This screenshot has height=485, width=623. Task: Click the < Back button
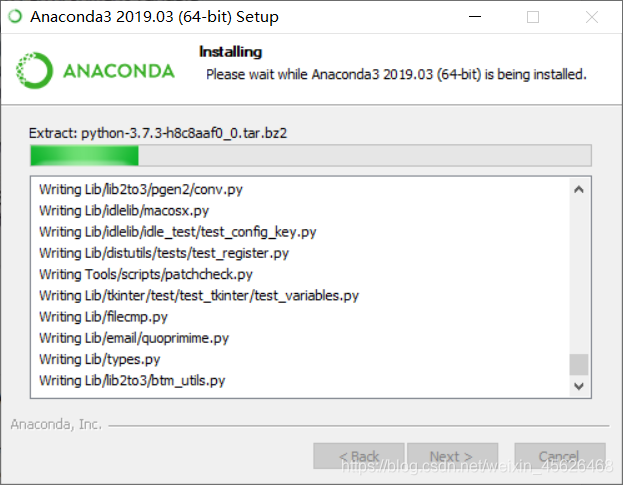(359, 456)
